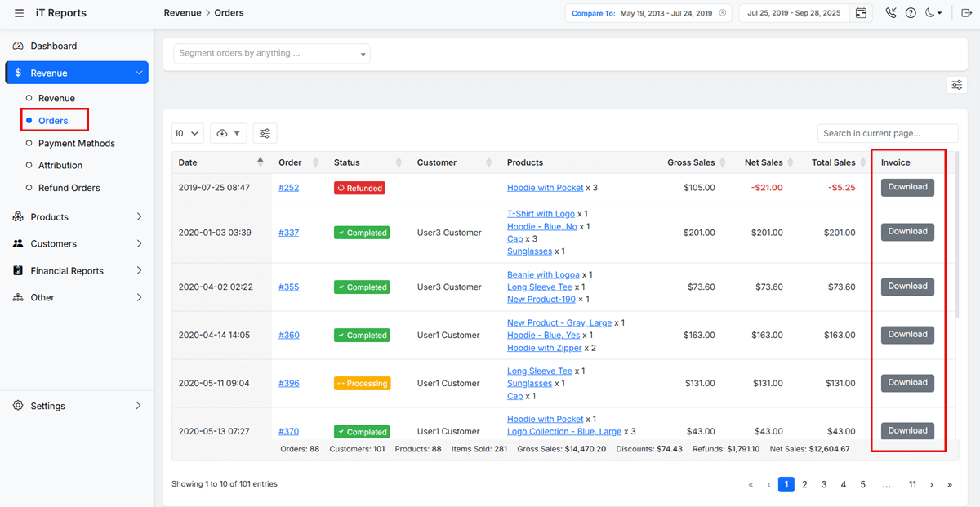Open the rows-per-page dropdown showing 10
Viewport: 980px width, 507px height.
tap(188, 133)
